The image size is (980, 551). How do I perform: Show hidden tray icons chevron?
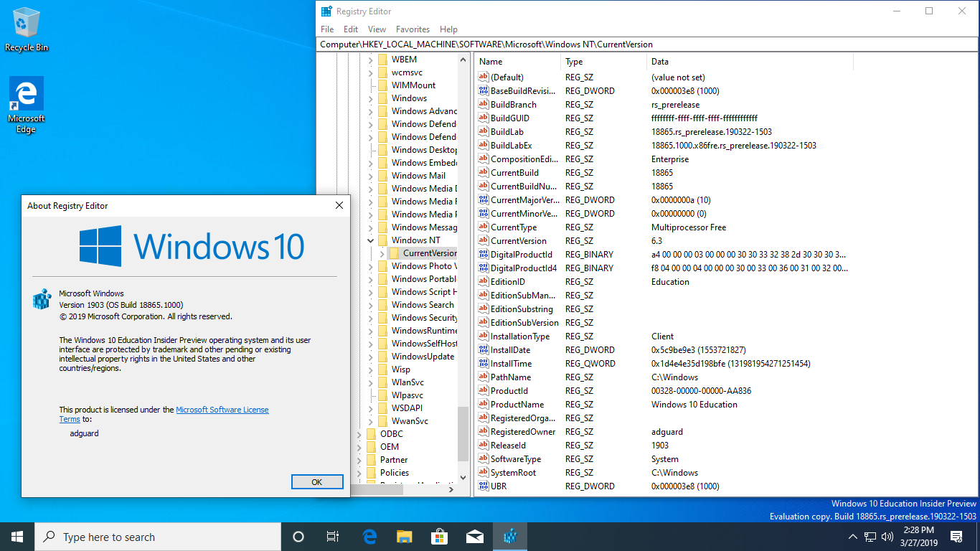click(x=852, y=537)
